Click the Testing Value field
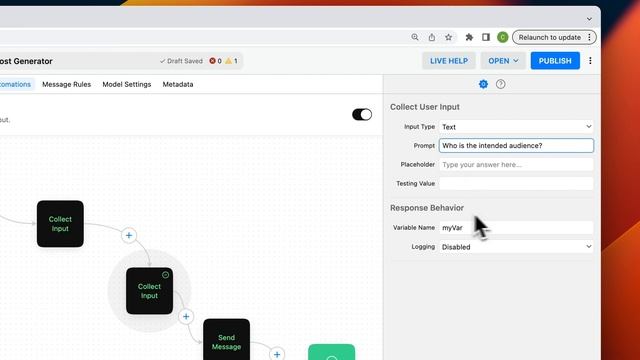This screenshot has height=360, width=640. (x=516, y=183)
